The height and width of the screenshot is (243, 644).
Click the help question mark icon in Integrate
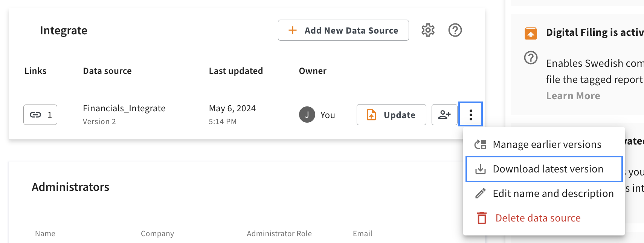tap(455, 30)
